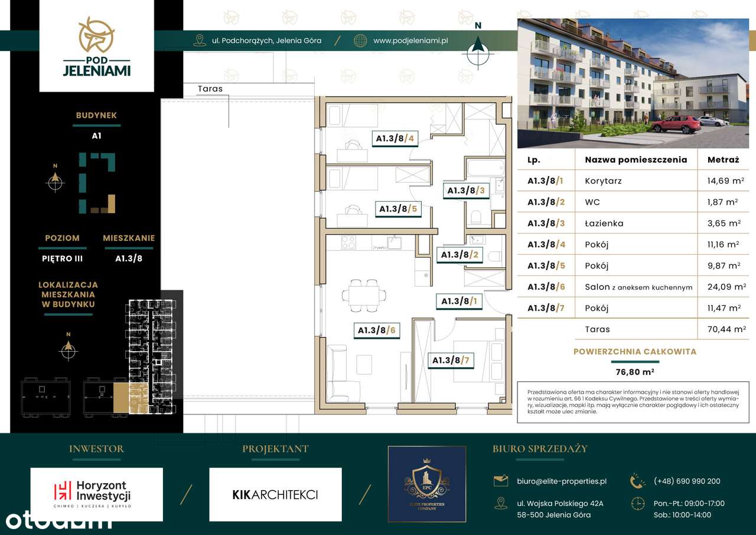Click the Pod Jeleniami deer logo

tap(97, 47)
